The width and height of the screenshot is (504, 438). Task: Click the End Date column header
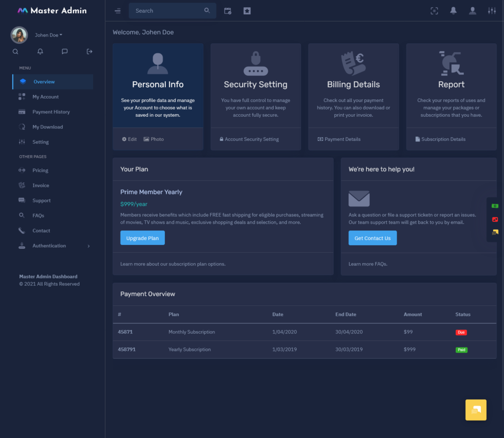(346, 314)
